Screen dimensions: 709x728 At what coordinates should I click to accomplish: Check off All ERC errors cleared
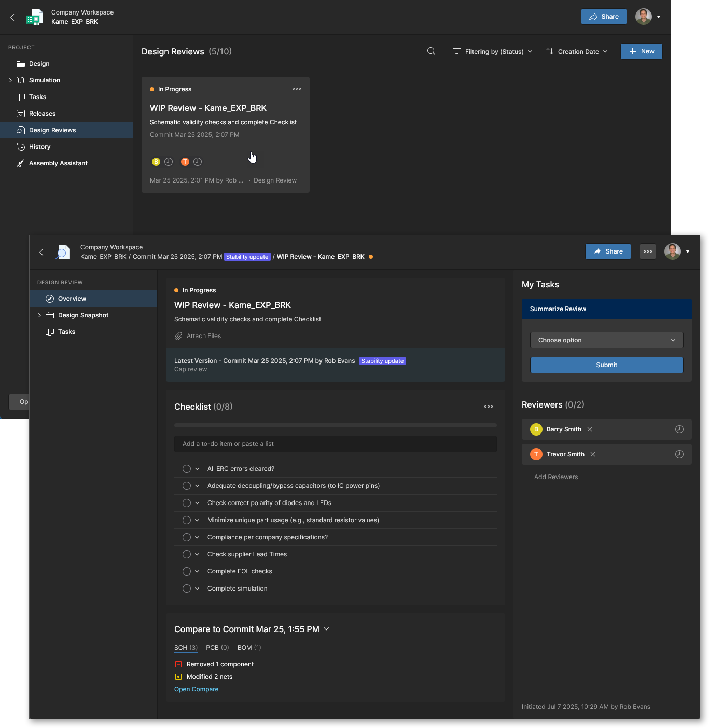pyautogui.click(x=187, y=469)
